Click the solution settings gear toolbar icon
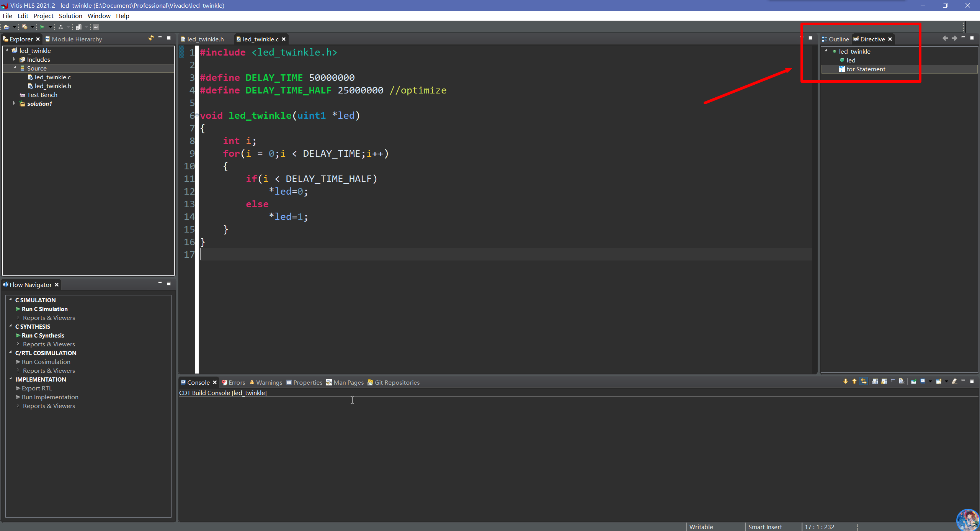Viewport: 980px width, 531px height. (x=24, y=27)
